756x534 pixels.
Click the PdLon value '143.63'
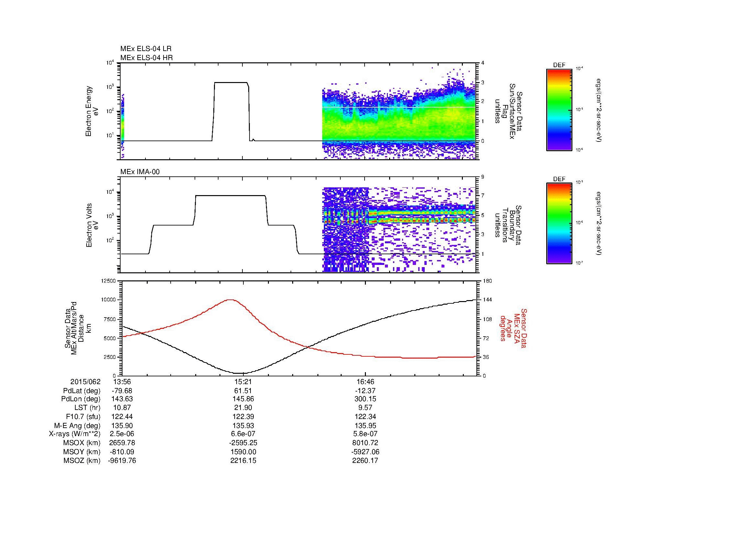(x=122, y=399)
